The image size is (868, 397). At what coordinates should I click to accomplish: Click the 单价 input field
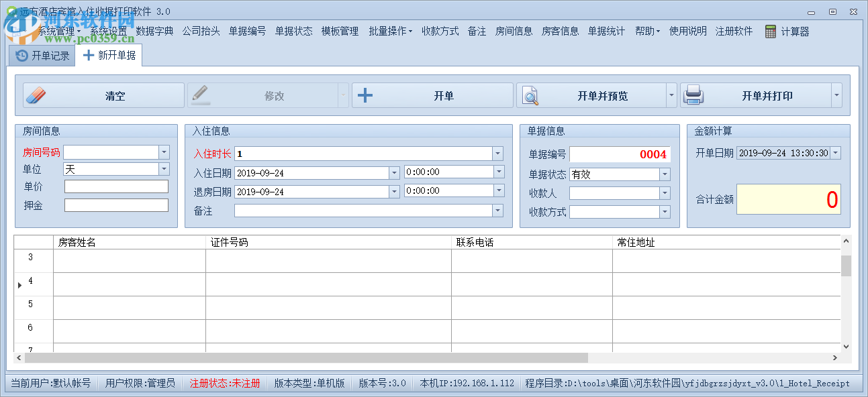coord(116,186)
